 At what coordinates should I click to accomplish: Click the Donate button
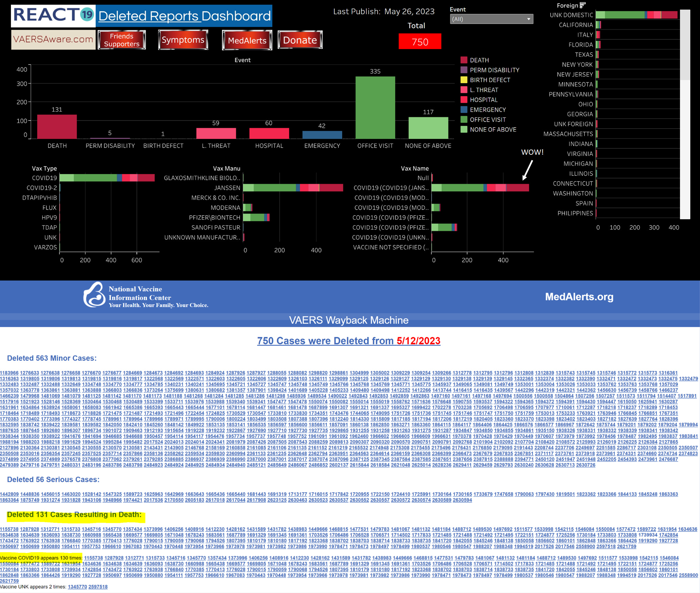point(300,40)
